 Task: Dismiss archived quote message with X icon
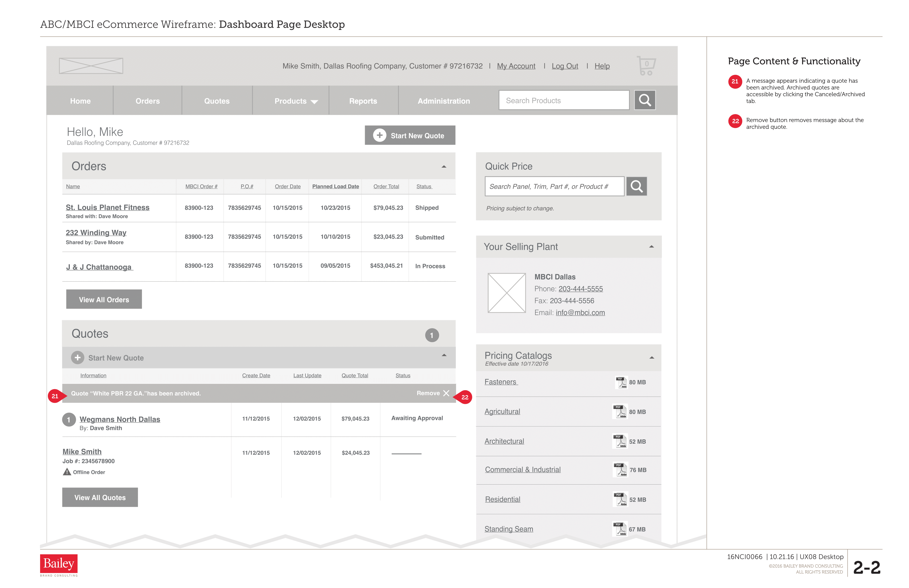click(x=446, y=393)
